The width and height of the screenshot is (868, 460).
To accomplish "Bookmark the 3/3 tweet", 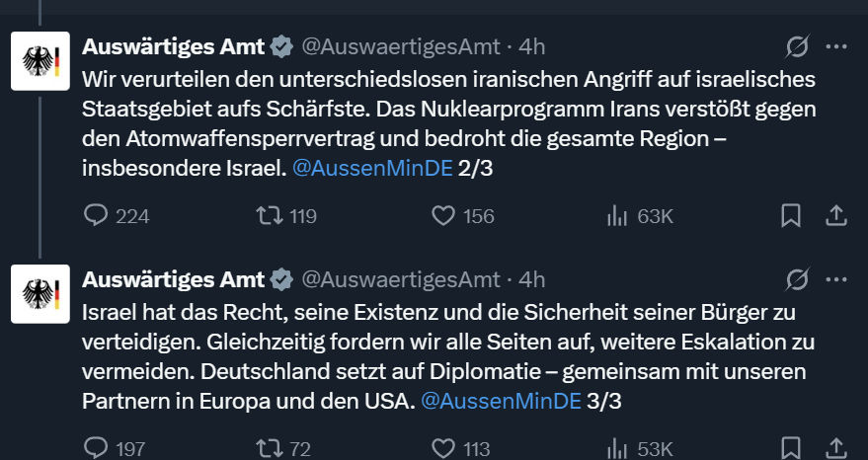I will (x=791, y=448).
